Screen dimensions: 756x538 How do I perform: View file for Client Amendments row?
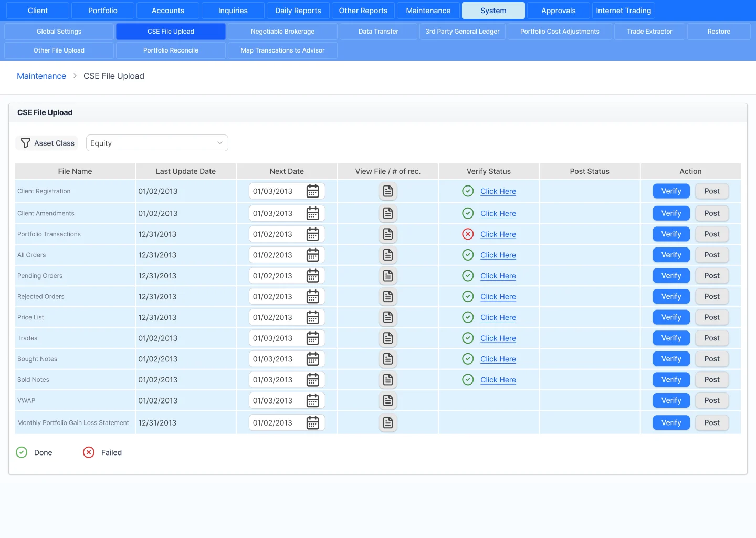click(388, 213)
